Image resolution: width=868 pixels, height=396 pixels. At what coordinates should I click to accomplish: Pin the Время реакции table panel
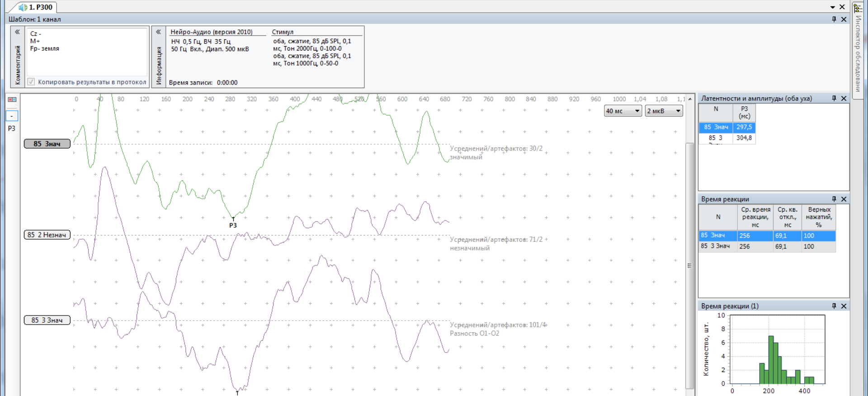[x=834, y=199]
